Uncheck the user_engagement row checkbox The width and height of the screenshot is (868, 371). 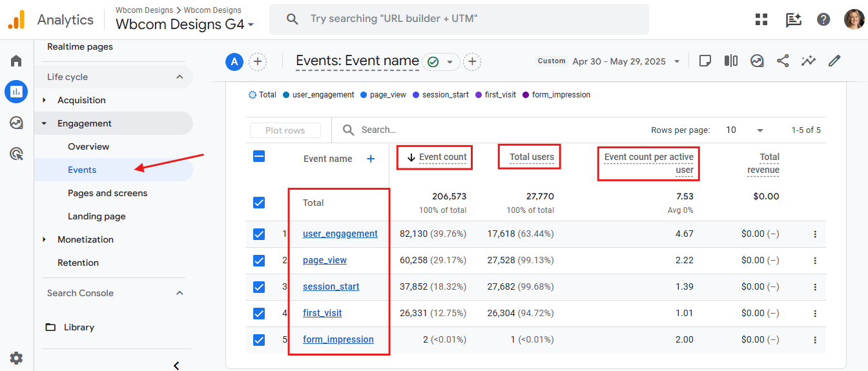click(259, 234)
